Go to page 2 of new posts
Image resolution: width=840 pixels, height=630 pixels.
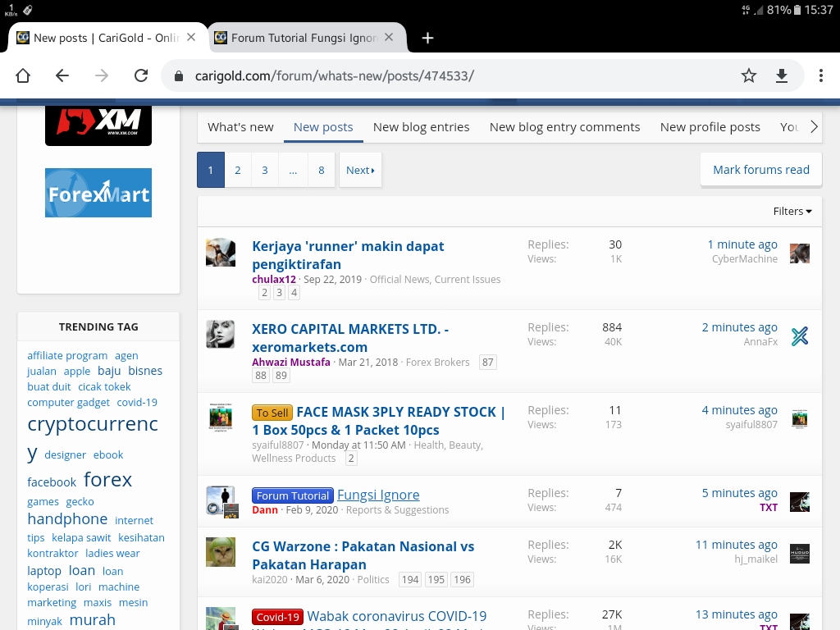[238, 171]
